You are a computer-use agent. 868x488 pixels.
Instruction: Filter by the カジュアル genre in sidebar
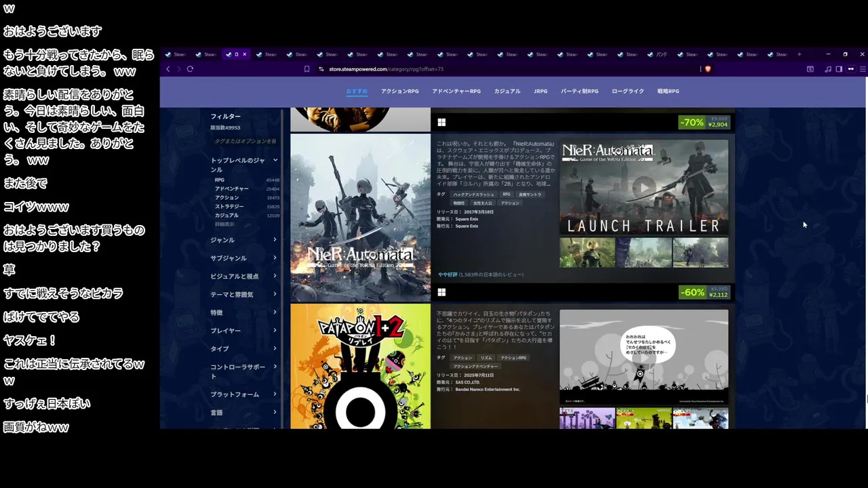point(227,216)
